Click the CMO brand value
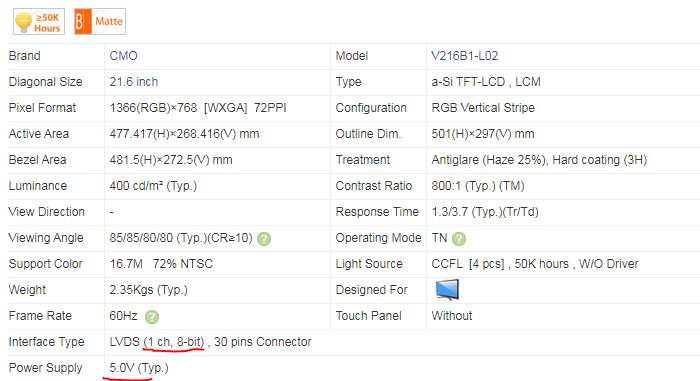 pyautogui.click(x=124, y=56)
